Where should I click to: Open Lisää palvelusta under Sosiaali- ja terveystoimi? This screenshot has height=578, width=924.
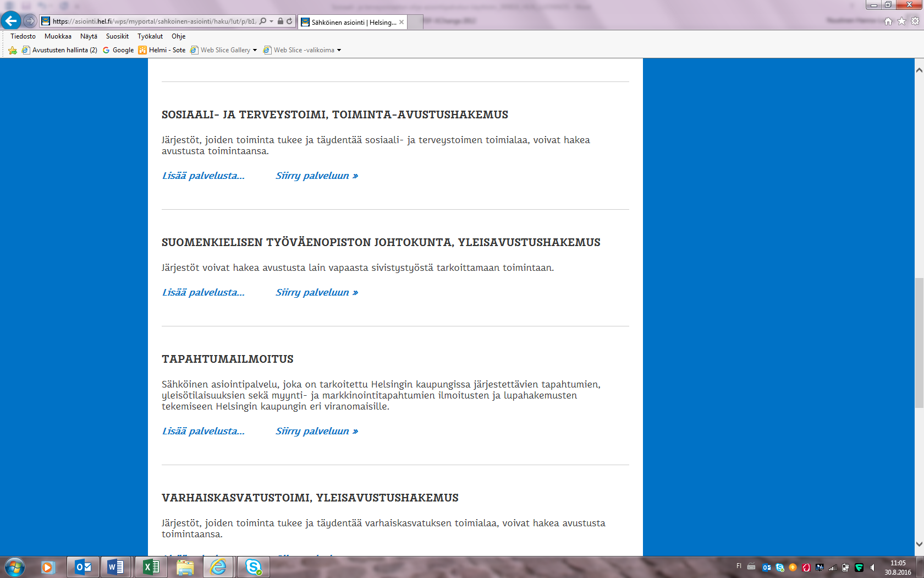point(203,176)
